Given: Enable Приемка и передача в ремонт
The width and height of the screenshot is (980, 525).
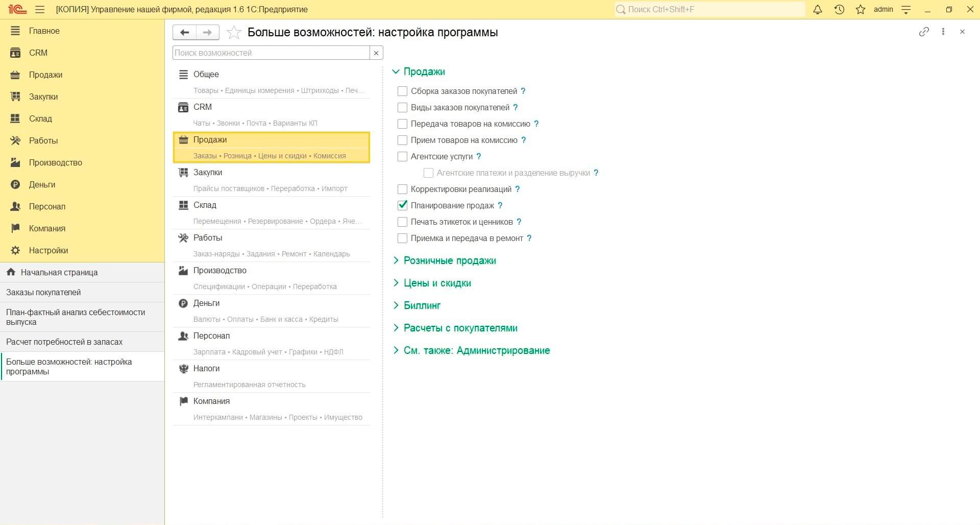Looking at the screenshot, I should point(402,238).
